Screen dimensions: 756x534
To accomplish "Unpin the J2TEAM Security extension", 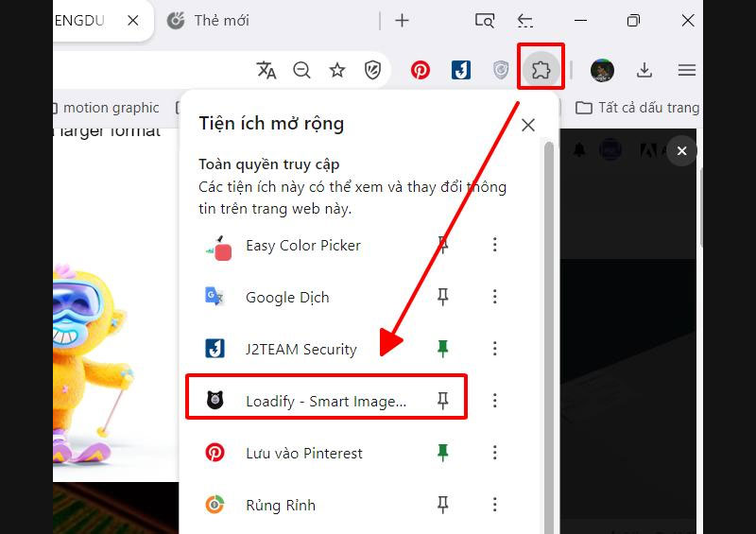I will (442, 349).
